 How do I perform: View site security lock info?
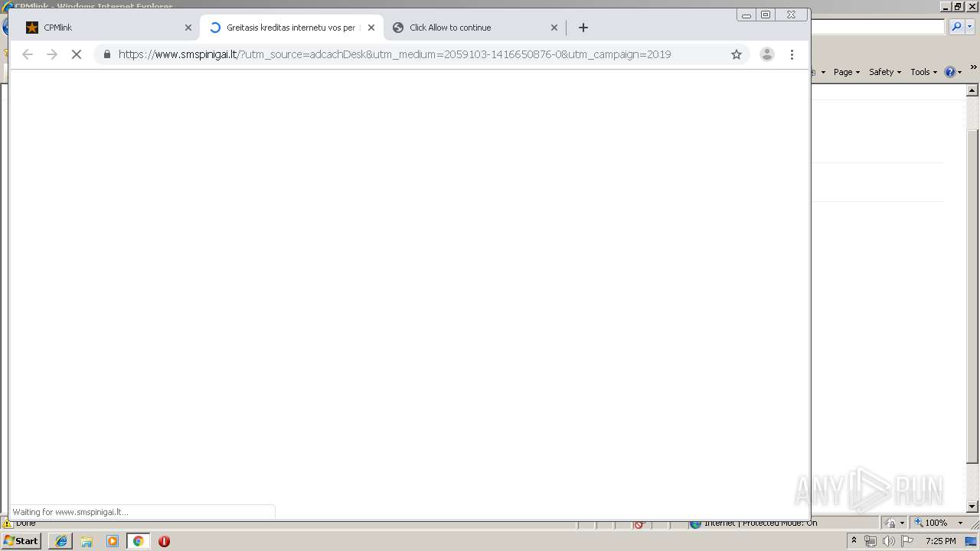click(x=106, y=54)
